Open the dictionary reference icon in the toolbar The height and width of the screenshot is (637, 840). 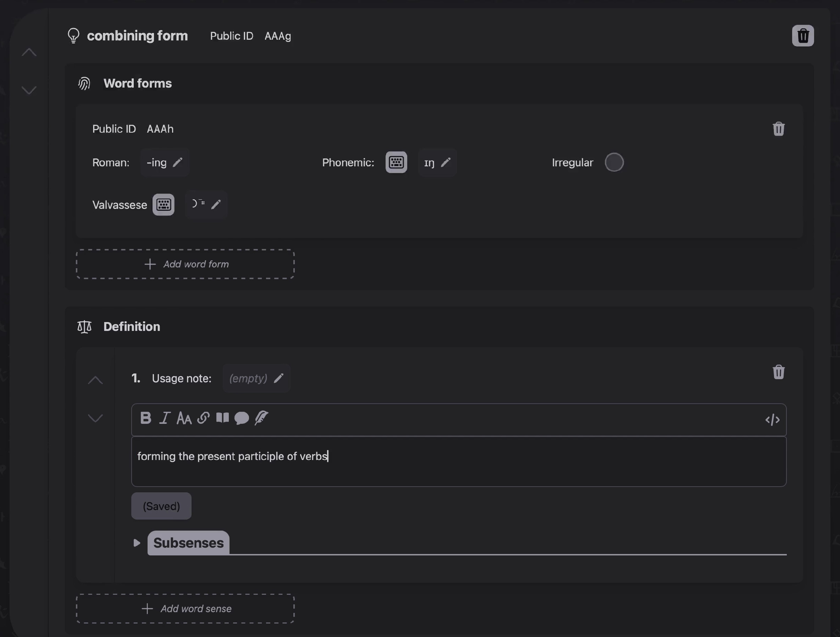tap(223, 418)
